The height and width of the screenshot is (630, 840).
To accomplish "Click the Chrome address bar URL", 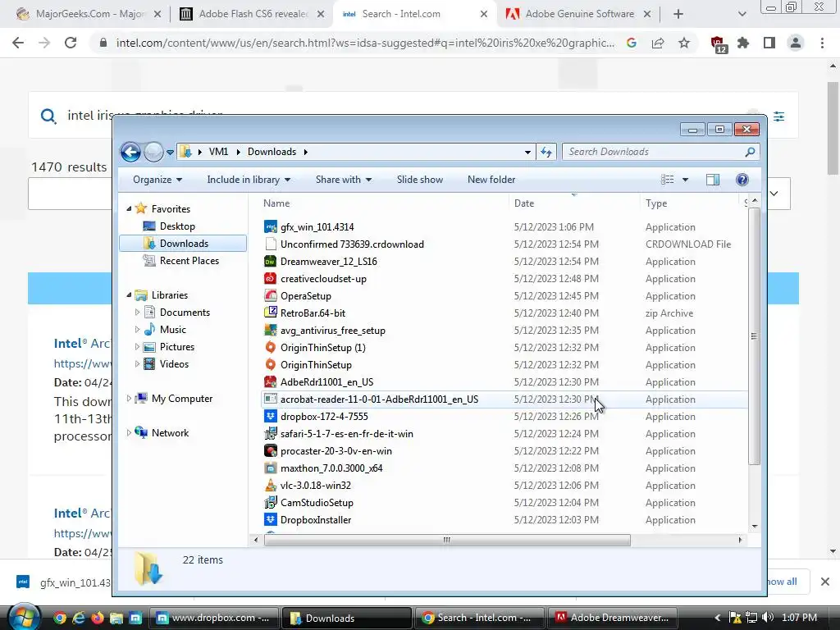I will [365, 43].
